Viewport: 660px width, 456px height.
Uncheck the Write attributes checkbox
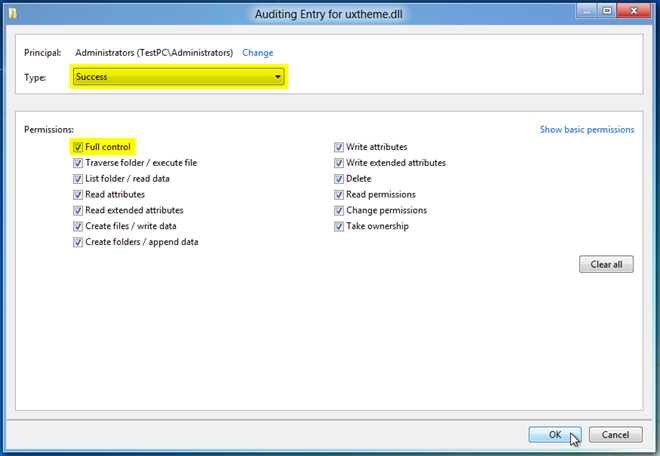click(x=339, y=147)
